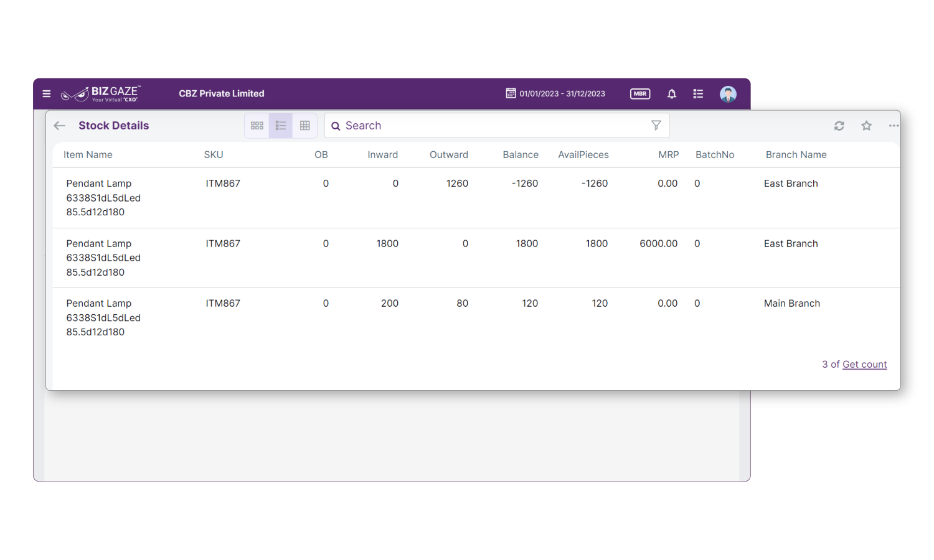This screenshot has height=560, width=934.
Task: Sort by the BatchNo column header
Action: coord(715,155)
